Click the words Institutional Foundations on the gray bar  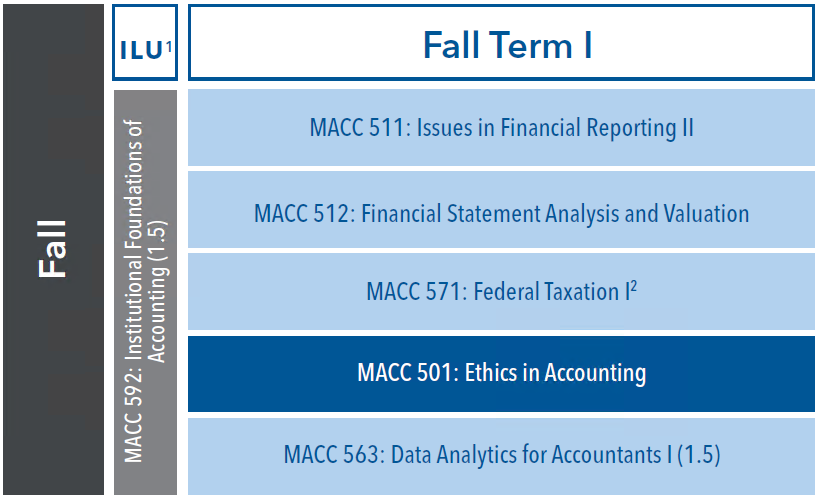(x=134, y=239)
